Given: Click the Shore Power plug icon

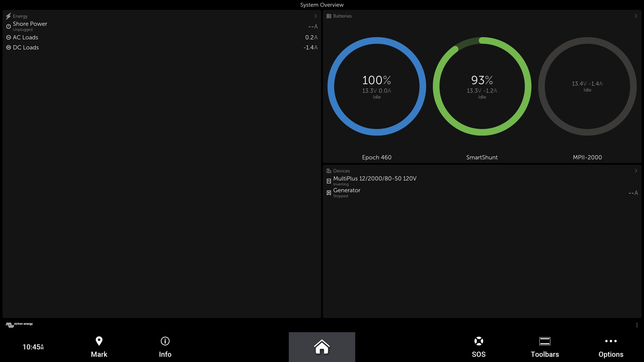Looking at the screenshot, I should (x=9, y=26).
